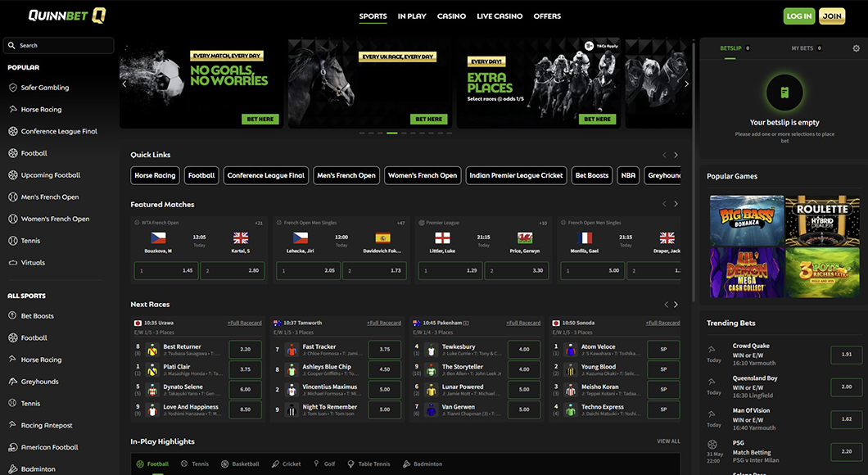Viewport: 868px width, 475px height.
Task: Click View All in In-Play Highlights
Action: click(x=668, y=441)
